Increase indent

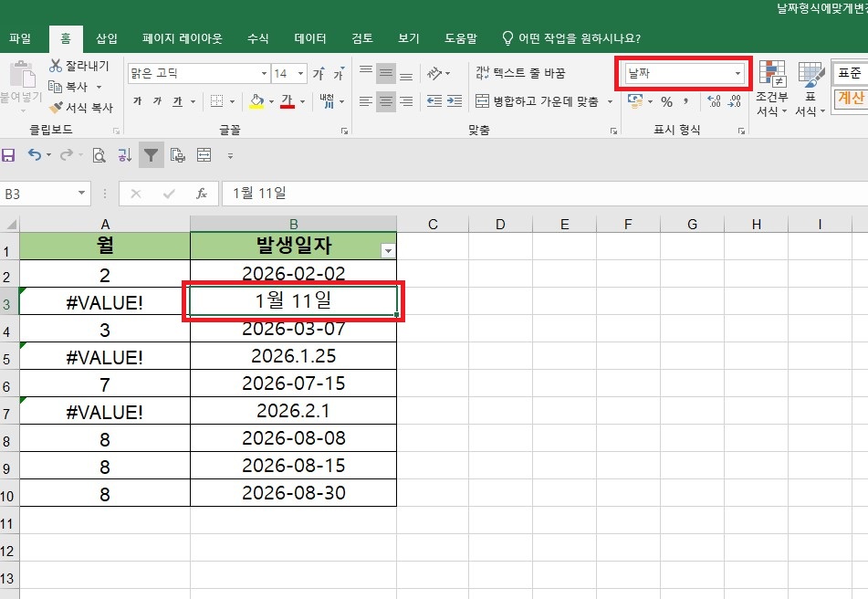455,100
